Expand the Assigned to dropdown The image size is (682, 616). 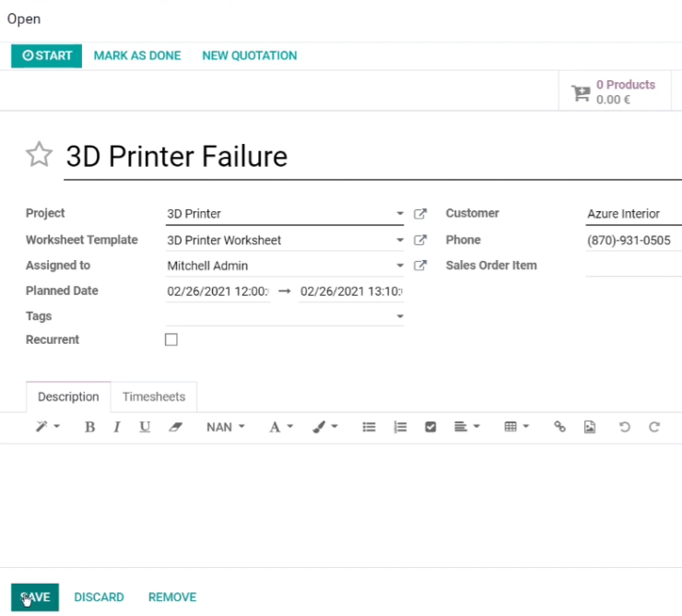[x=400, y=266]
